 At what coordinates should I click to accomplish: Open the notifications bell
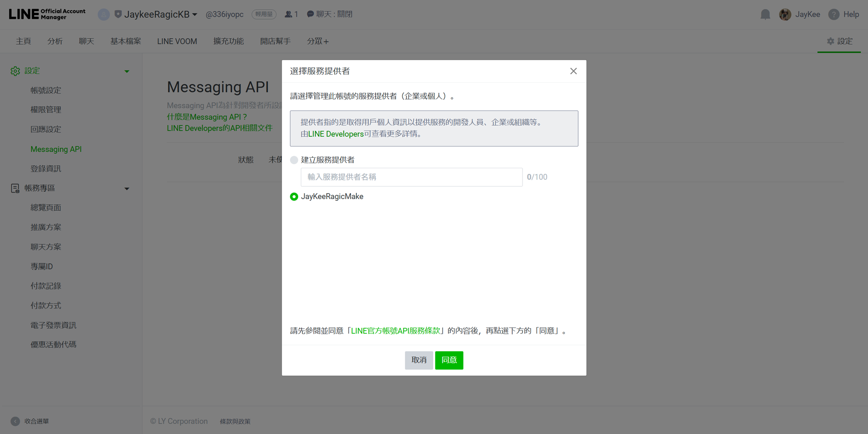pos(765,14)
